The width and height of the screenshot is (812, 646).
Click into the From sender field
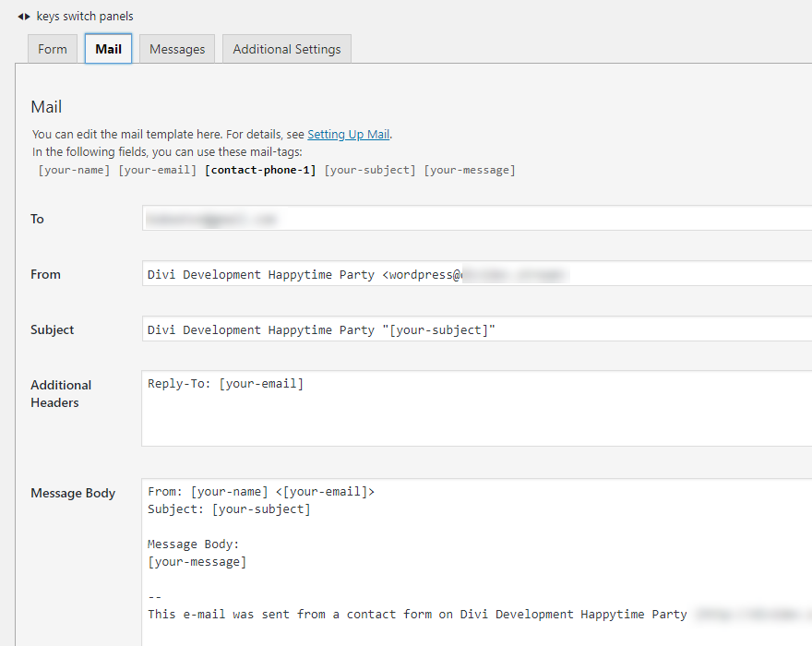click(646, 274)
